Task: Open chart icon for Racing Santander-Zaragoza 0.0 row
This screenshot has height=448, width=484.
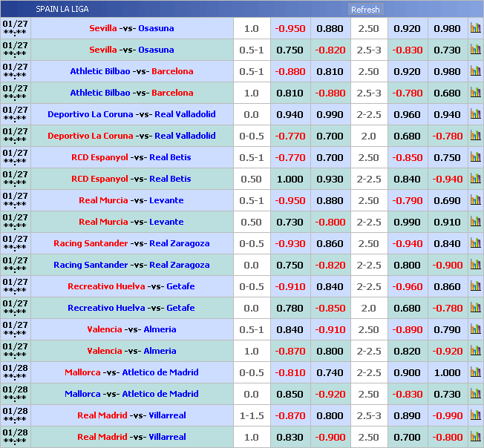Action: [475, 265]
